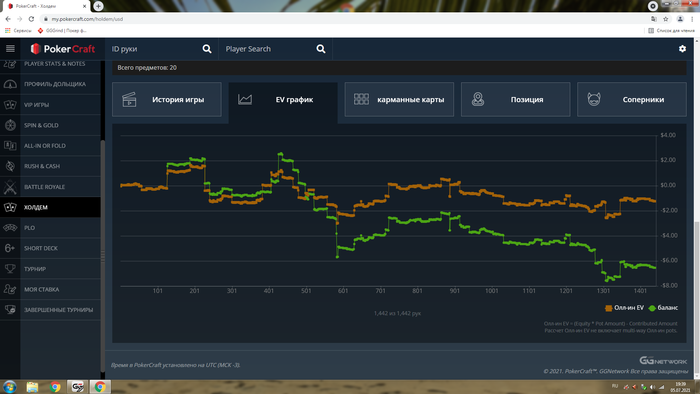Click the Player Search input field
This screenshot has height=394, width=700.
click(268, 49)
